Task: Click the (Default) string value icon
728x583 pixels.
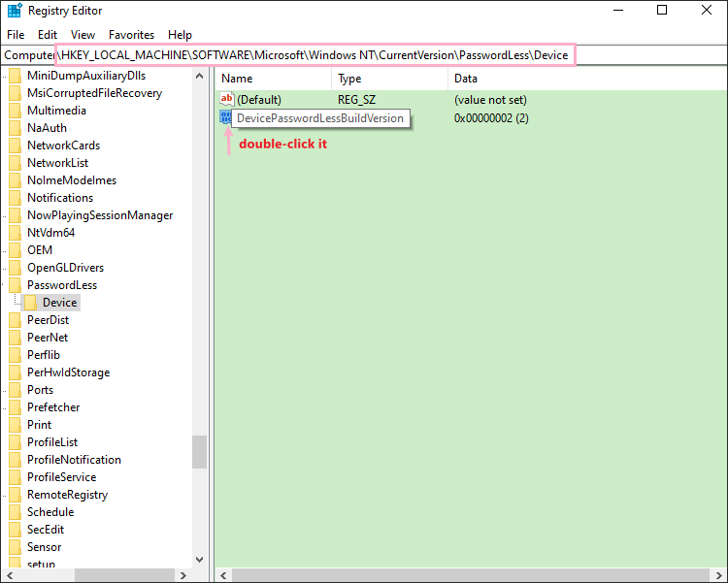Action: pos(226,99)
